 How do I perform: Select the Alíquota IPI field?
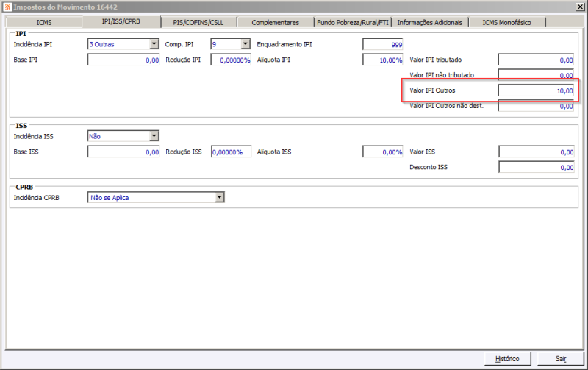[382, 60]
